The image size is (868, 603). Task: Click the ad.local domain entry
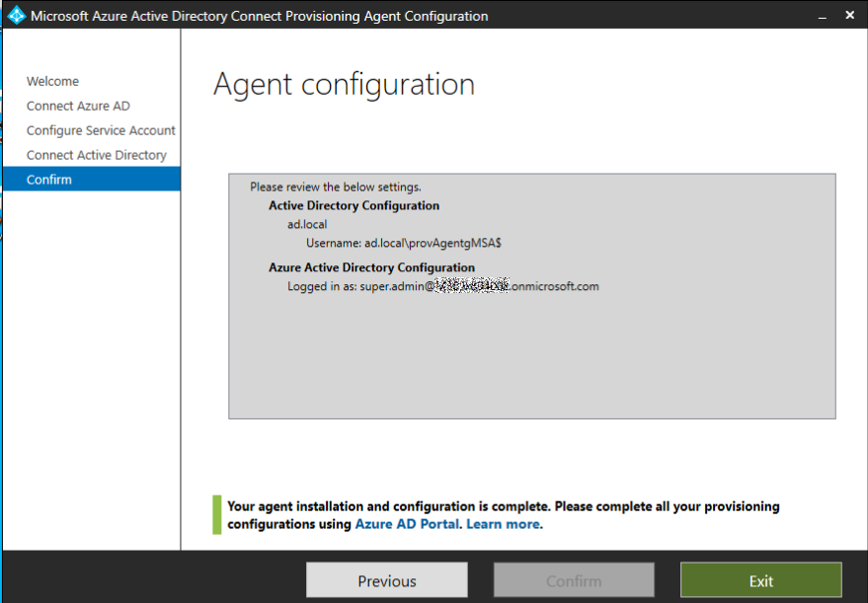click(x=307, y=224)
